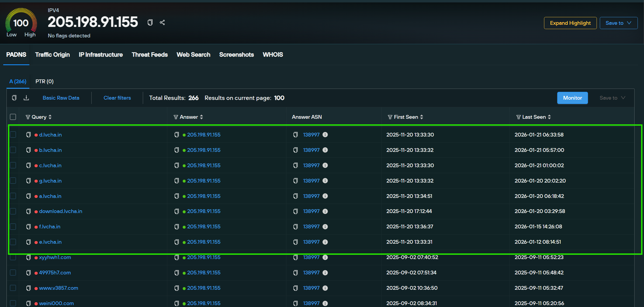Open ASN info for d.lvcha.in row

[x=325, y=135]
